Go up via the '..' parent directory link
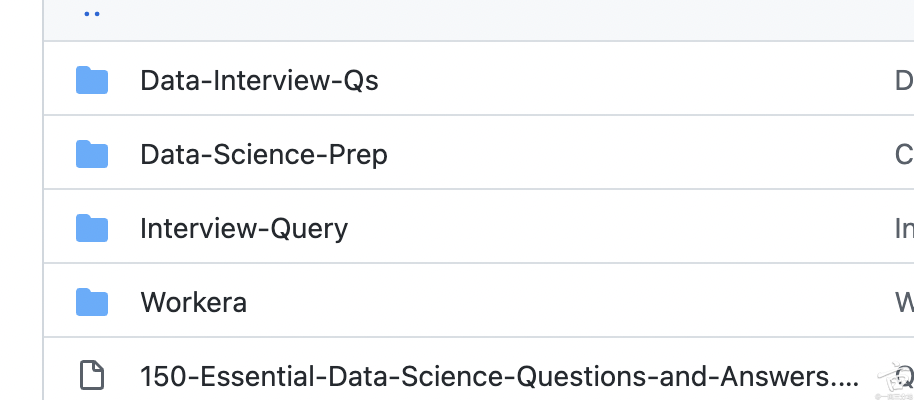 coord(92,14)
